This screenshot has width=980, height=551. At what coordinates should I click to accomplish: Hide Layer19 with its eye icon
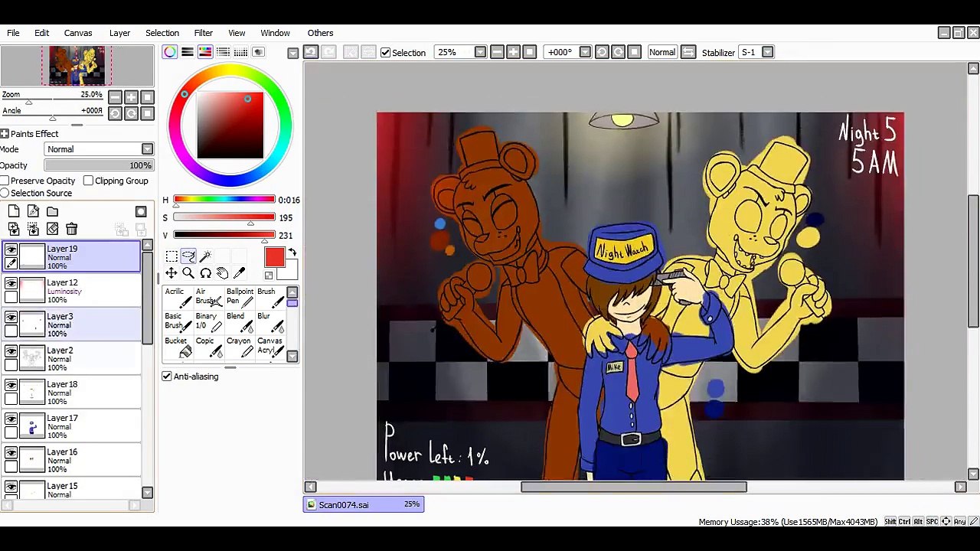point(11,249)
